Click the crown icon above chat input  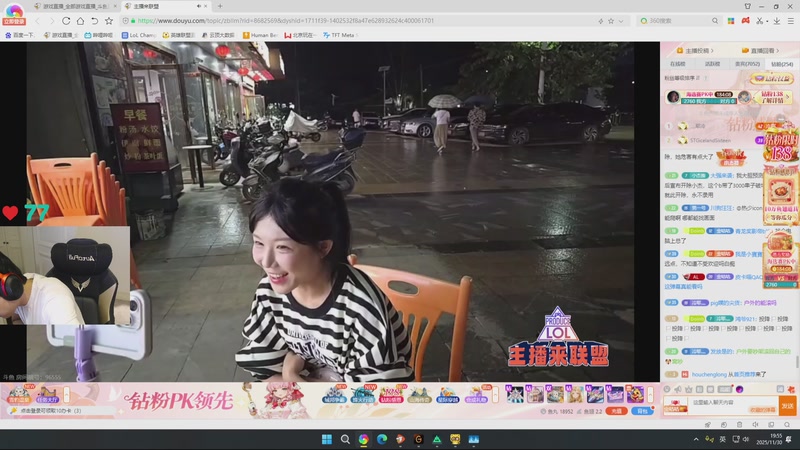(x=688, y=389)
